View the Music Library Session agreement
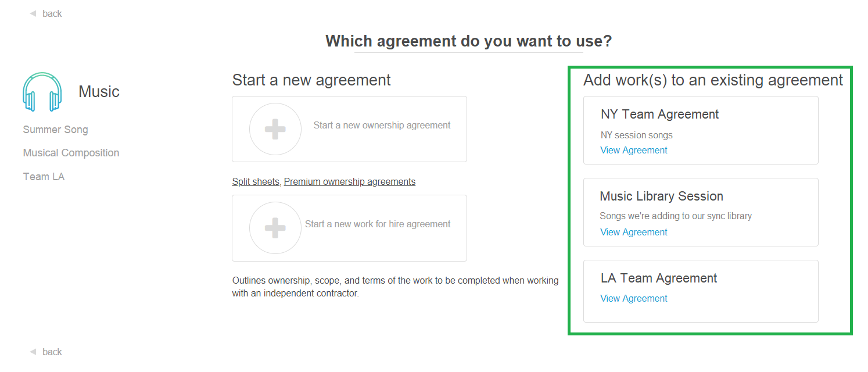This screenshot has height=372, width=868. 633,232
